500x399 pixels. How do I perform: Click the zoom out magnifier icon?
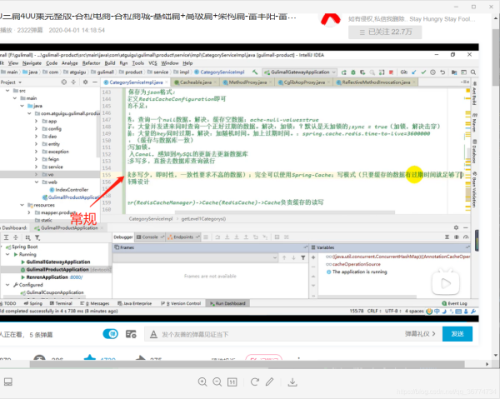(217, 382)
